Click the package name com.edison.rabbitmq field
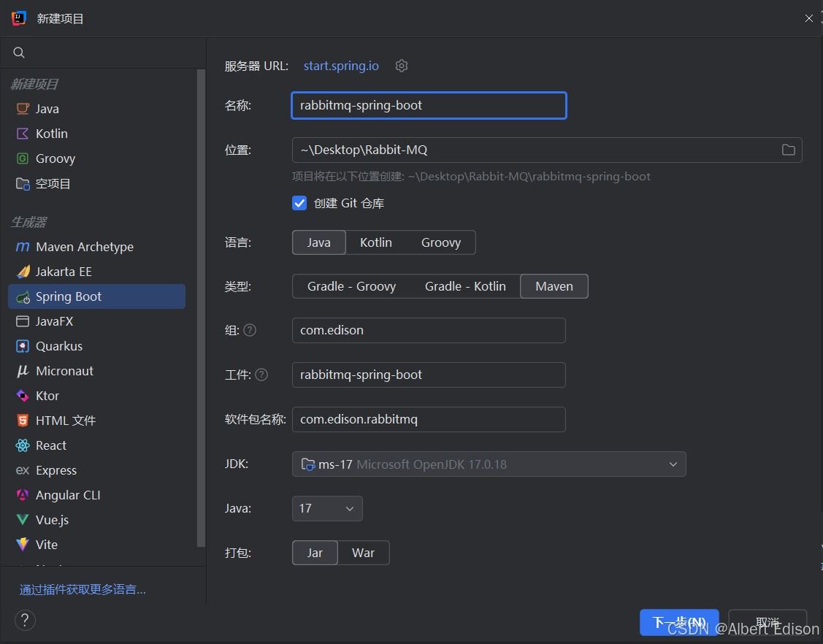 429,419
